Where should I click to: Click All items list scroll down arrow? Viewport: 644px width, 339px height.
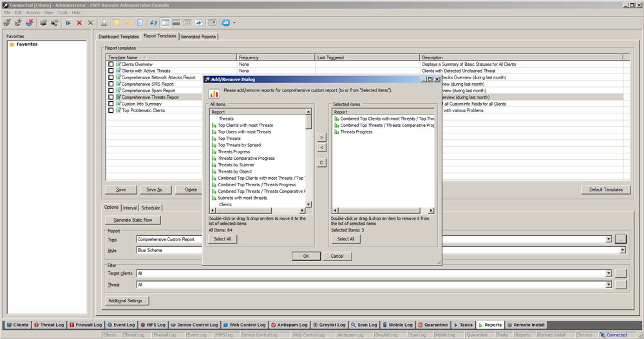(x=308, y=204)
